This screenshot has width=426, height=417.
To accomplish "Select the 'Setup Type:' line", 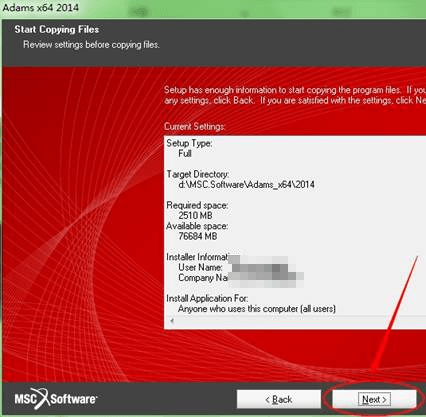I will click(x=189, y=143).
